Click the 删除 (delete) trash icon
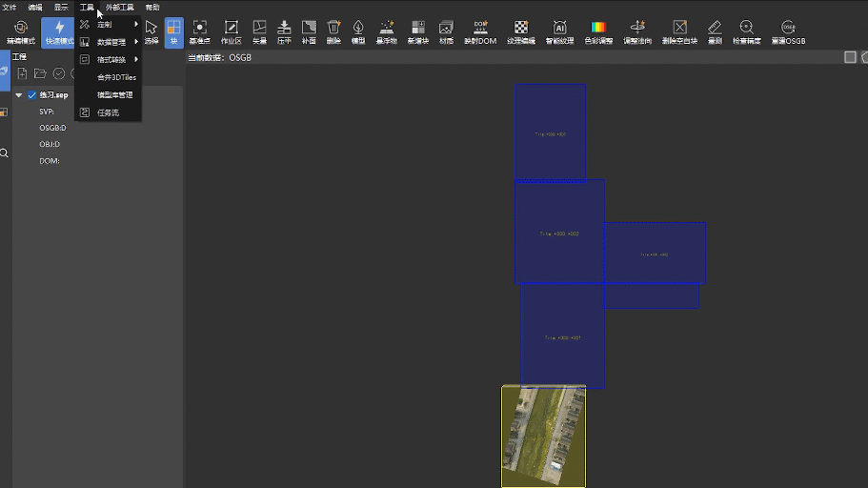 tap(333, 31)
